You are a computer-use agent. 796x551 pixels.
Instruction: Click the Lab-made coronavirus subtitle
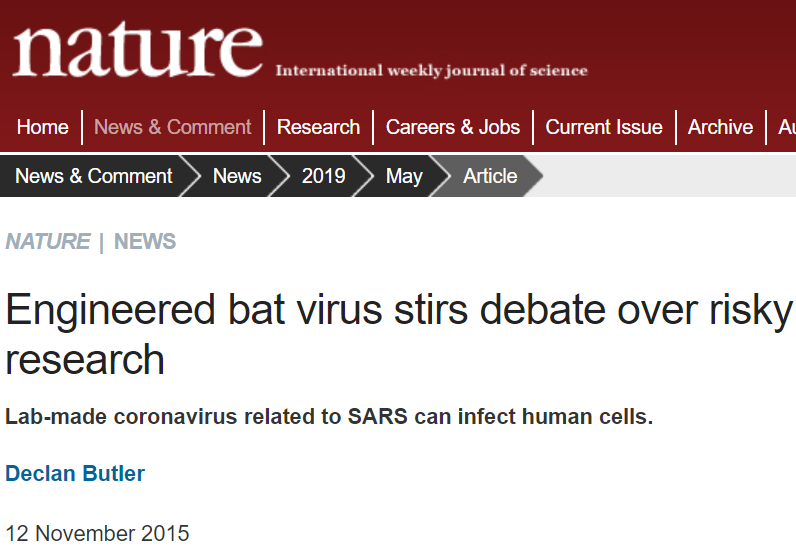coord(329,416)
